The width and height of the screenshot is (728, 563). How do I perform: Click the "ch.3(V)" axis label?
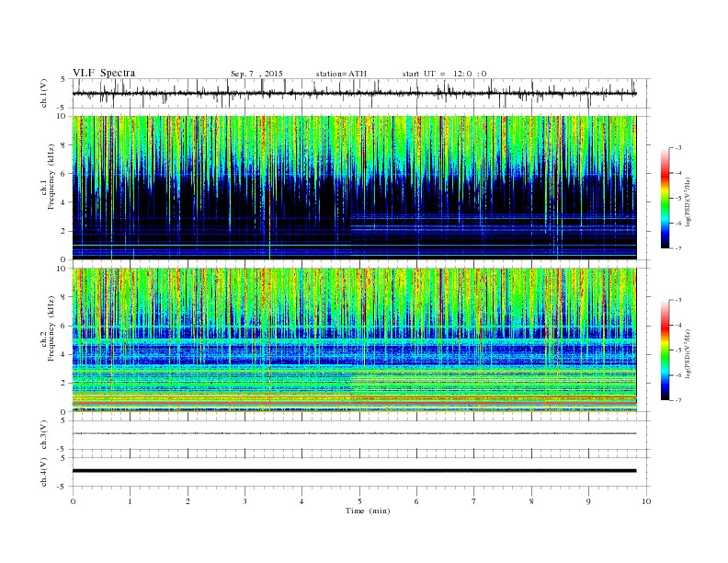(44, 435)
